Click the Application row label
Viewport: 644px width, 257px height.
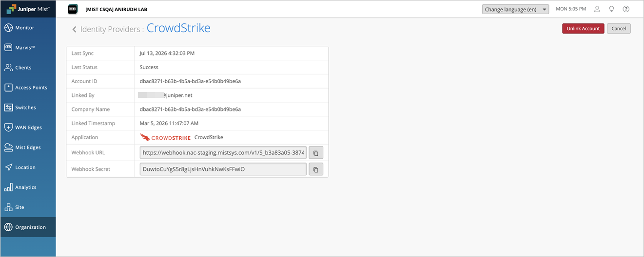point(85,137)
